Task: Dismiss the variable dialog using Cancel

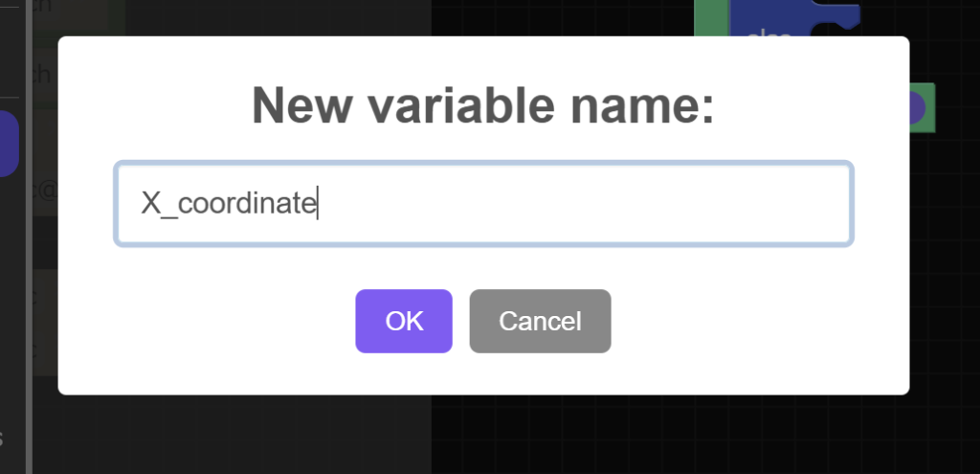Action: click(x=540, y=321)
